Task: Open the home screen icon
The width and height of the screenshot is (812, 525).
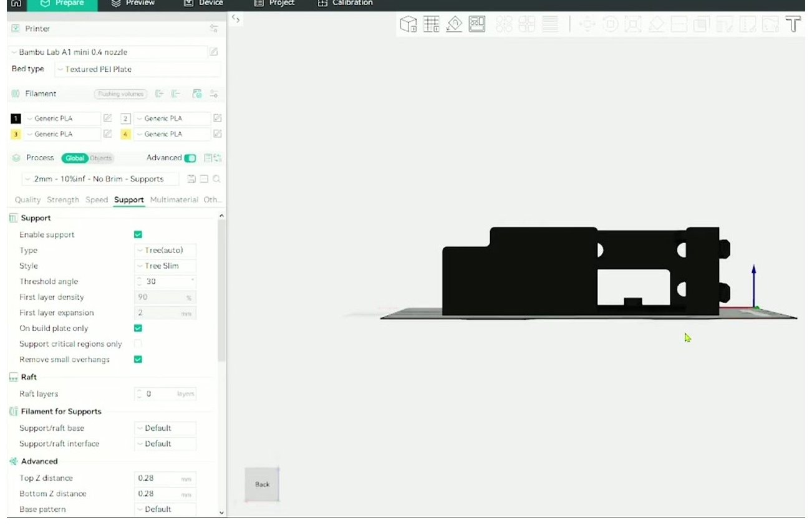Action: point(16,4)
